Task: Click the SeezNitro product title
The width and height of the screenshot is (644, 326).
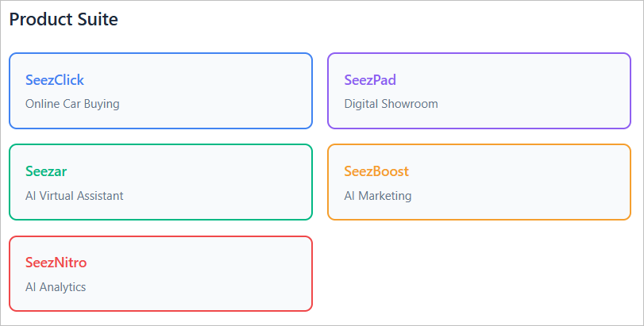Action: pyautogui.click(x=56, y=263)
